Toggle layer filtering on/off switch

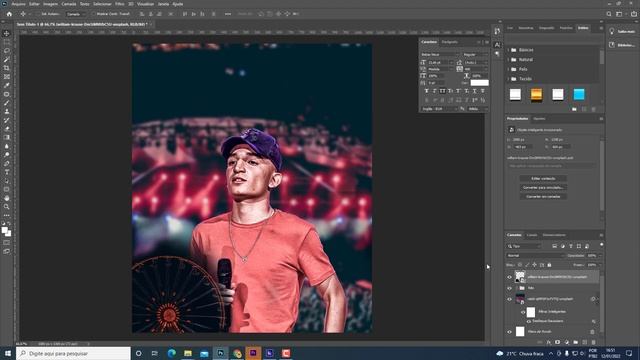click(x=601, y=245)
